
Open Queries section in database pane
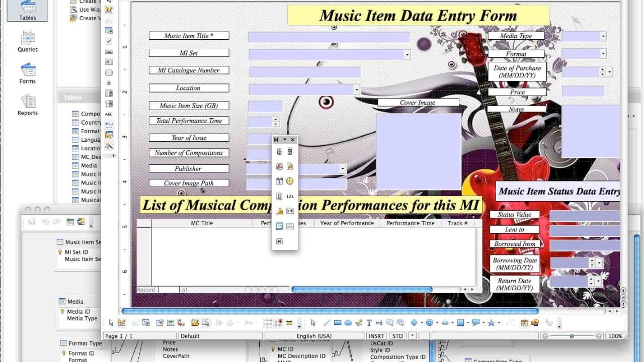(27, 42)
